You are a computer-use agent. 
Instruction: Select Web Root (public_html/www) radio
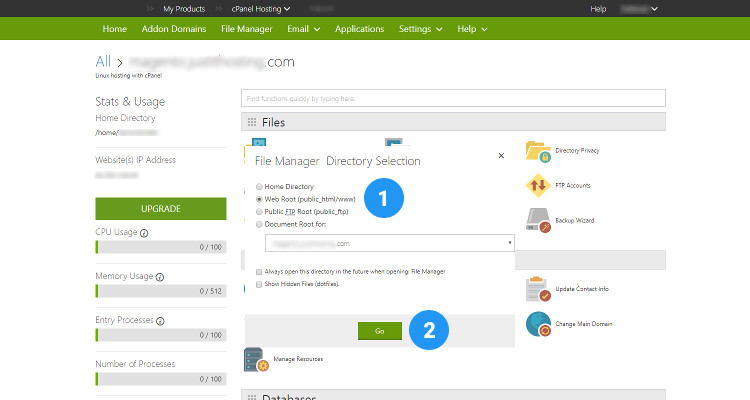[x=259, y=199]
